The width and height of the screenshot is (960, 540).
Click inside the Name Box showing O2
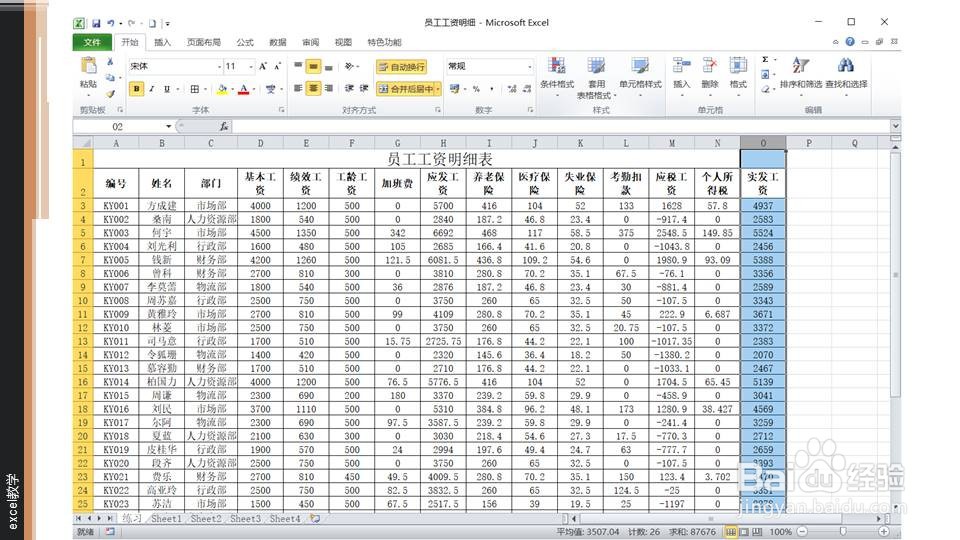[x=118, y=126]
